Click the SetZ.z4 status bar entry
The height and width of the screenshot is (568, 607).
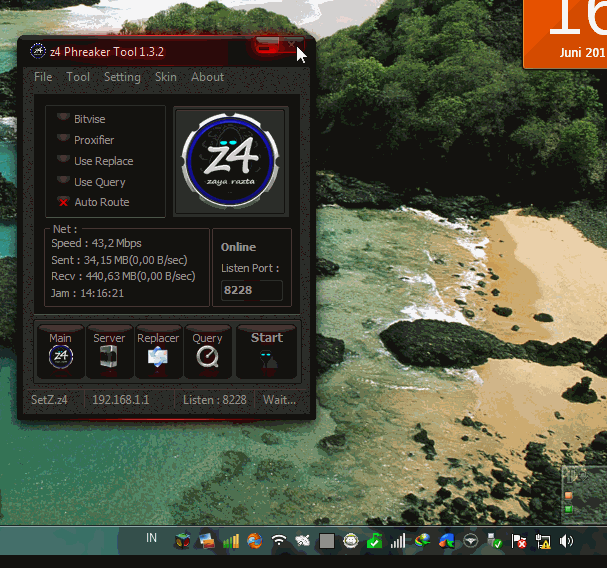coord(49,400)
